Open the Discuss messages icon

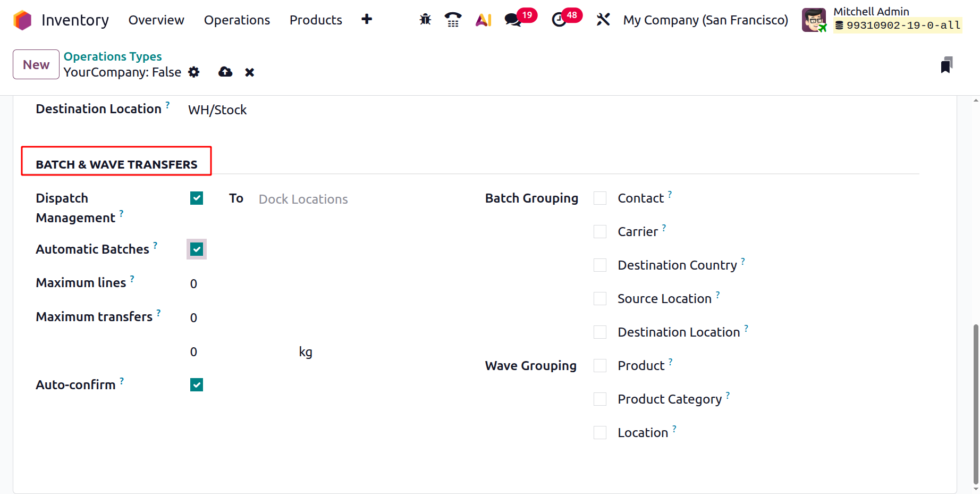pos(513,20)
